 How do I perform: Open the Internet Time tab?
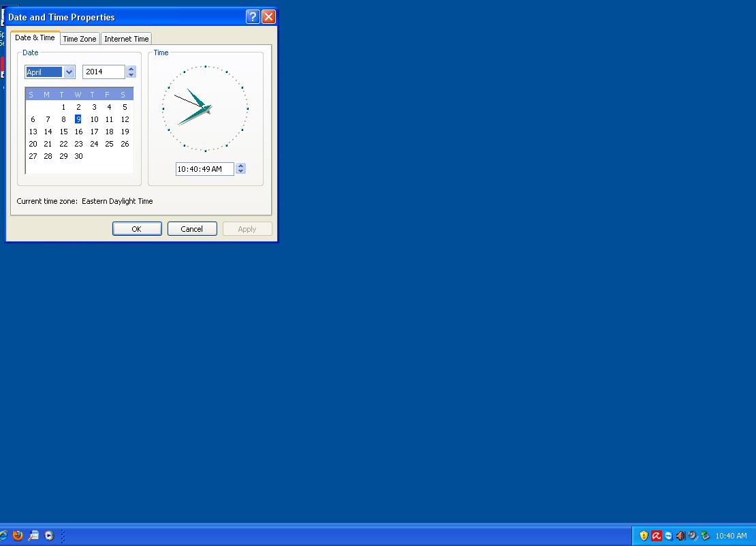click(126, 39)
